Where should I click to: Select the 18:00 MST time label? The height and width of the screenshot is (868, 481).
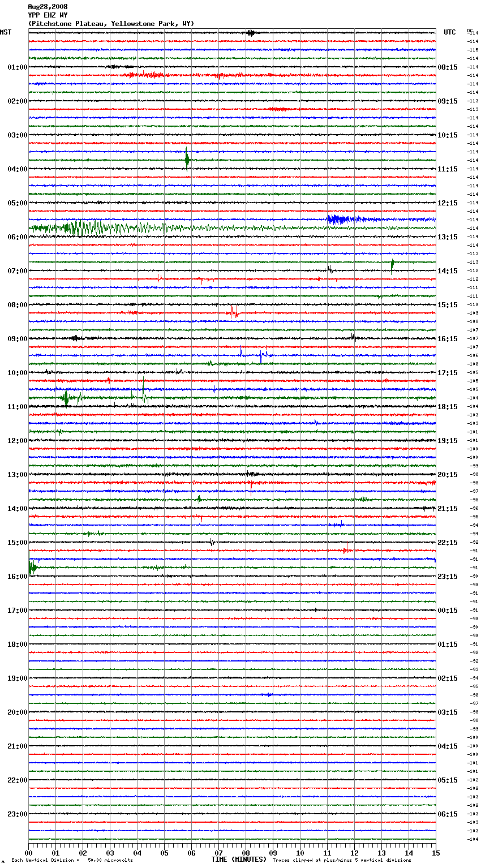pos(18,644)
